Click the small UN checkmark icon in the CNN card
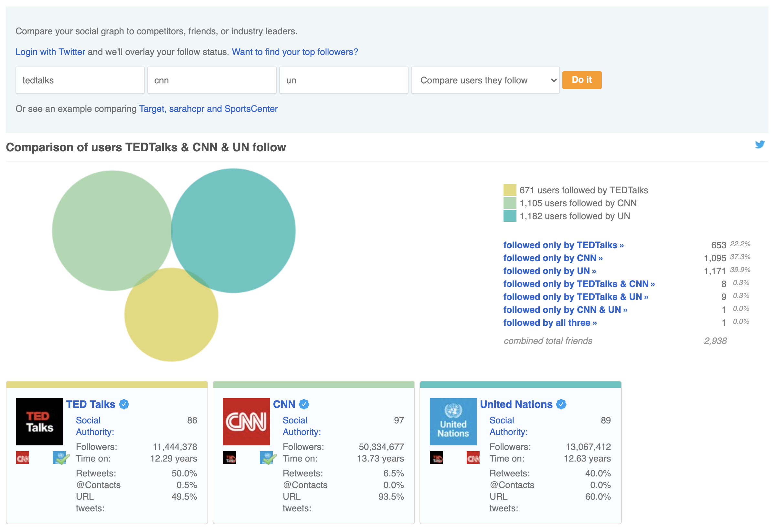The image size is (775, 532). (268, 458)
